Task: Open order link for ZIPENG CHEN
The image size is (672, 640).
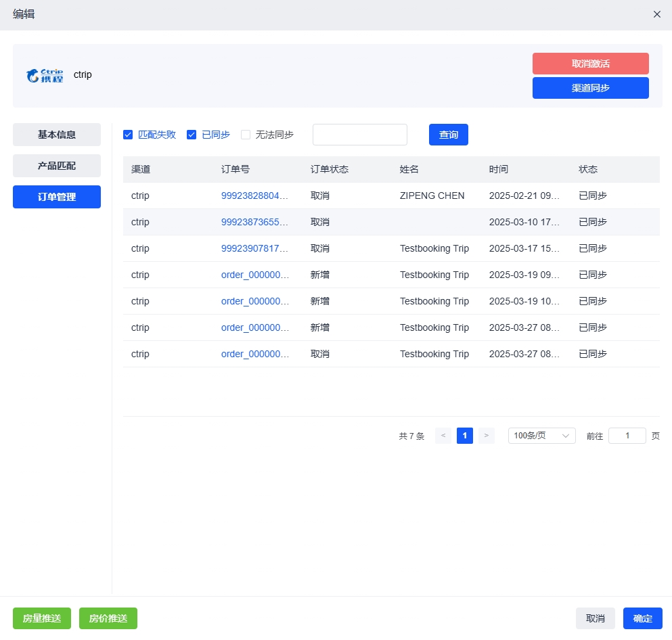Action: [254, 196]
